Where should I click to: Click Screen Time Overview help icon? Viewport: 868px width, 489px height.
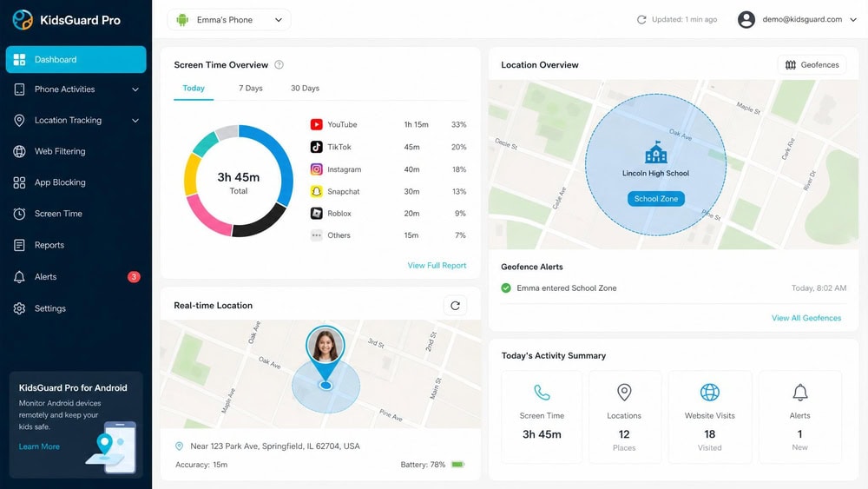point(279,65)
